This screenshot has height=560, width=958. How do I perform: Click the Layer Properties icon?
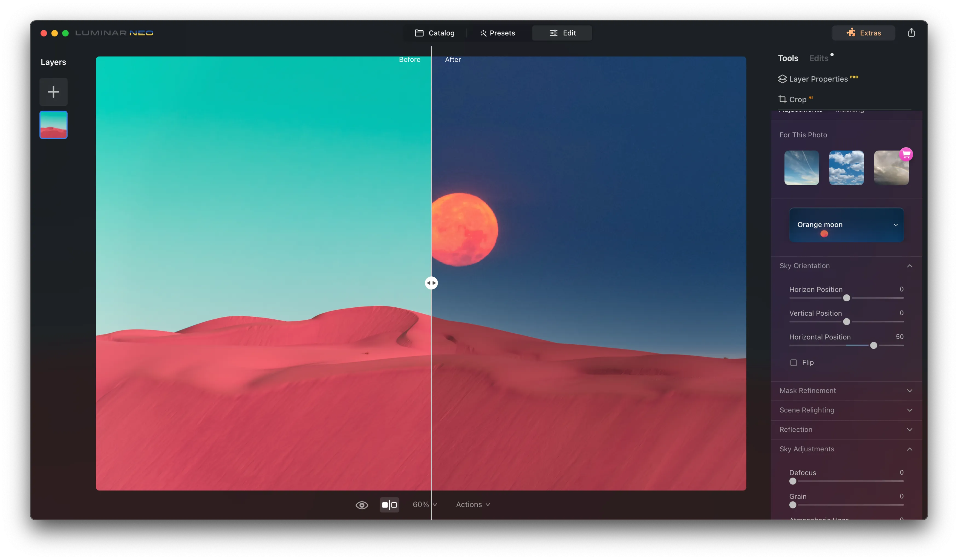coord(782,79)
